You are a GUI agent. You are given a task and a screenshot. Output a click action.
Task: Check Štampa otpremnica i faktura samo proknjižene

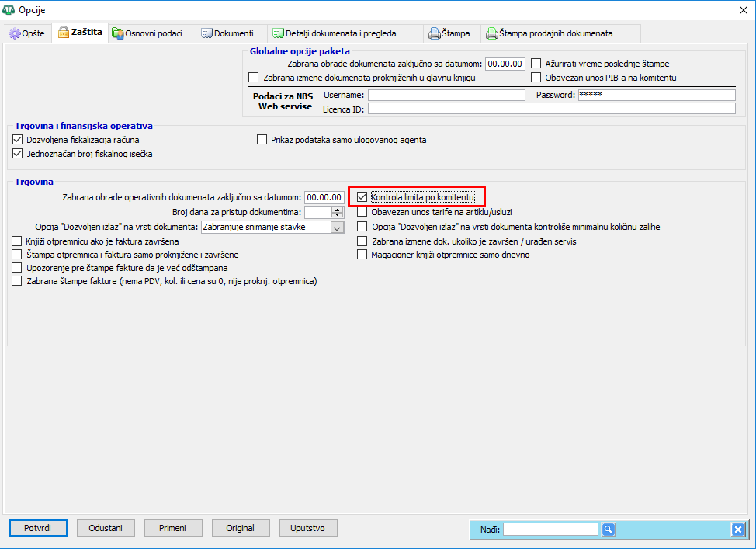(x=17, y=255)
